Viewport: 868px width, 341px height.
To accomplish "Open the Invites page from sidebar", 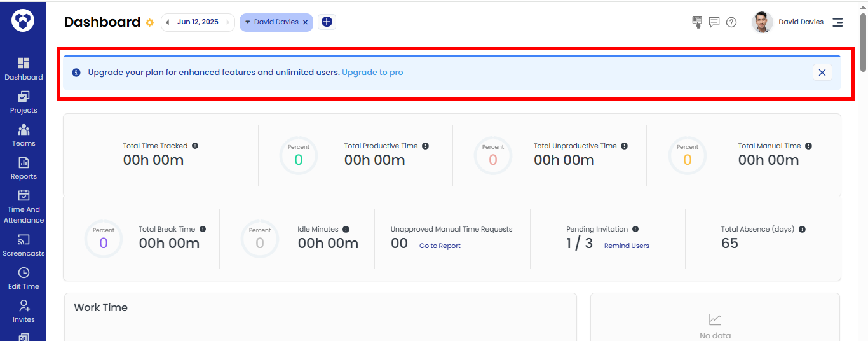I will (x=24, y=311).
